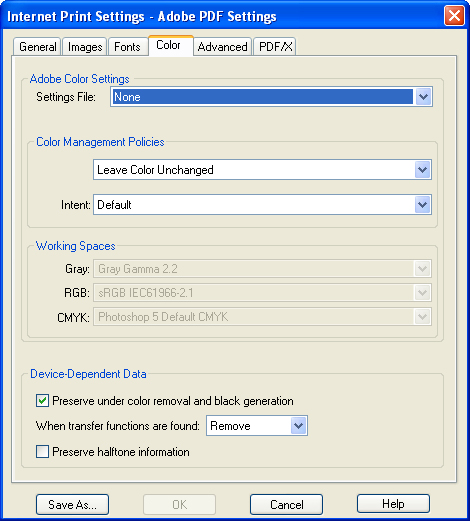Go to the Fonts tab
This screenshot has height=521, width=470.
(127, 47)
